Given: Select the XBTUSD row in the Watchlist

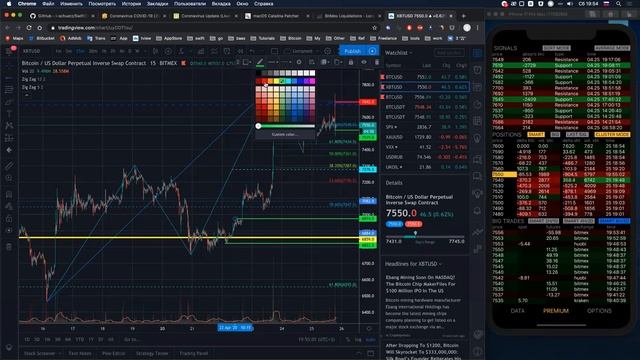Looking at the screenshot, I should pos(424,87).
